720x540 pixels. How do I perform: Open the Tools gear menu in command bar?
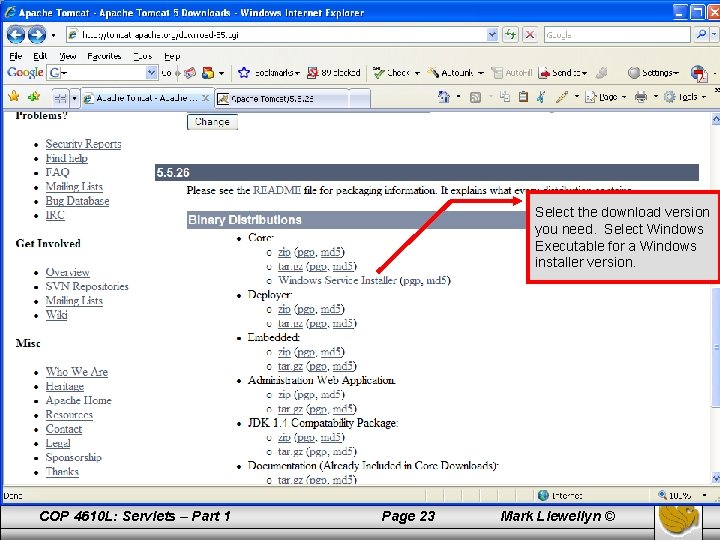tap(684, 97)
